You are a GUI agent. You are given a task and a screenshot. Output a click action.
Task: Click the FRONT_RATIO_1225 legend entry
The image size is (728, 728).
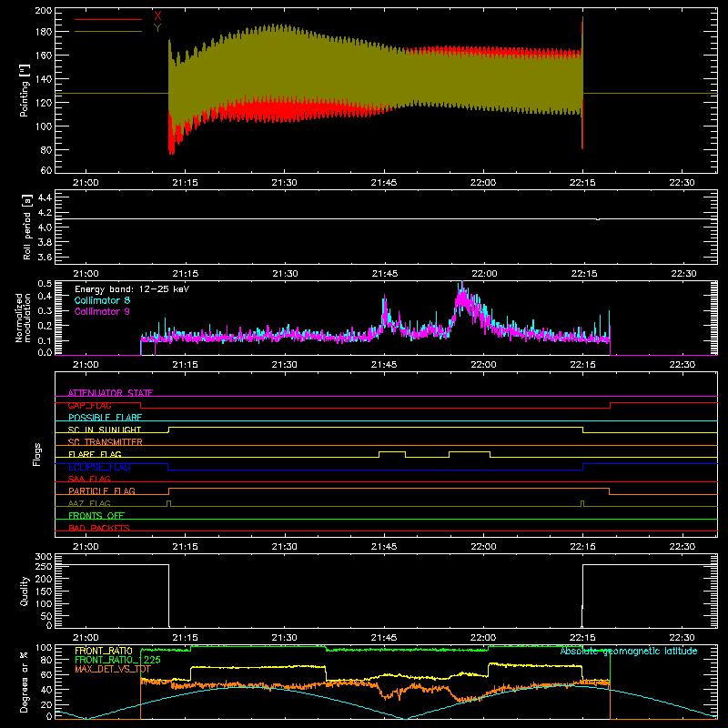(x=117, y=660)
